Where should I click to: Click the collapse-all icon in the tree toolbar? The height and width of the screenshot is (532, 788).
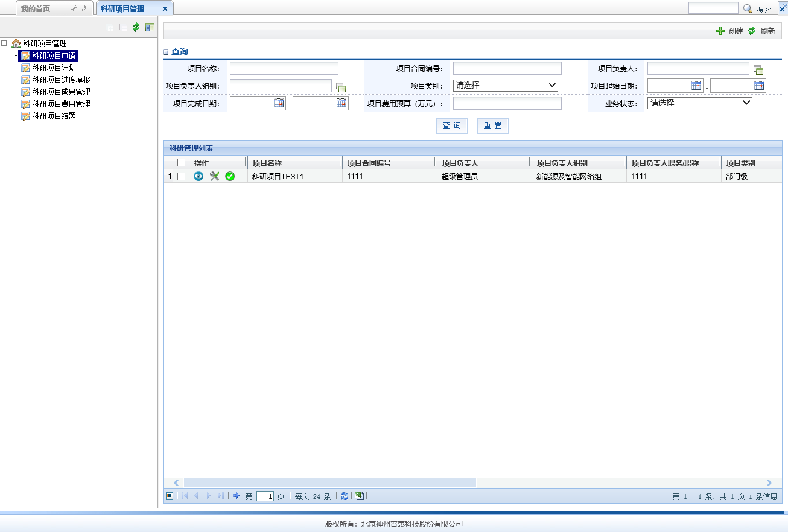123,28
